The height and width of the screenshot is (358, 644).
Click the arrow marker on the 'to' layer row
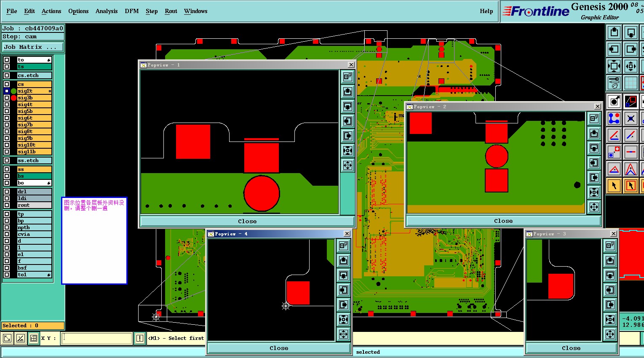click(49, 60)
